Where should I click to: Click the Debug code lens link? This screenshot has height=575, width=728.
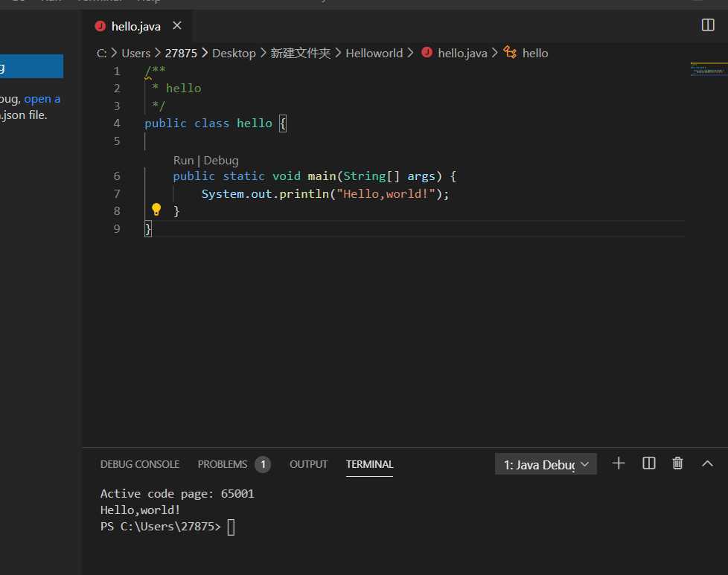[221, 160]
